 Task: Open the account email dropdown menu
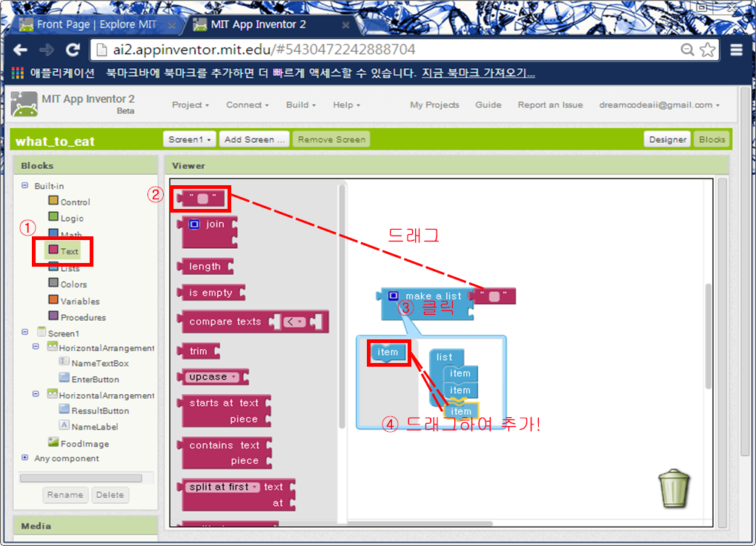tap(659, 104)
